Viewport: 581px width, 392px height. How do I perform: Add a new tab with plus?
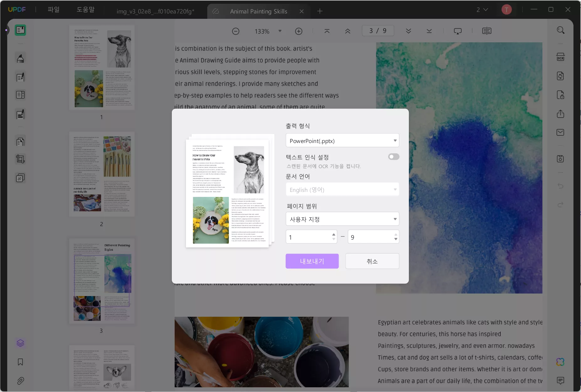coord(320,11)
